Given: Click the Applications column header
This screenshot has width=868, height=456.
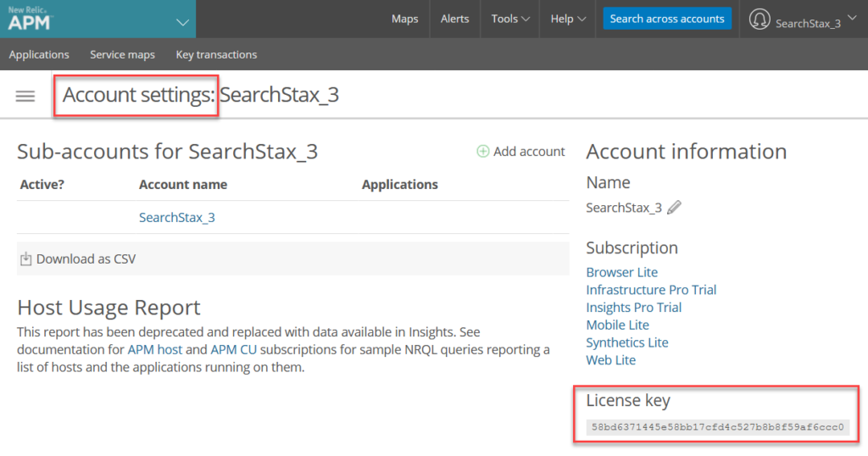Looking at the screenshot, I should point(400,184).
